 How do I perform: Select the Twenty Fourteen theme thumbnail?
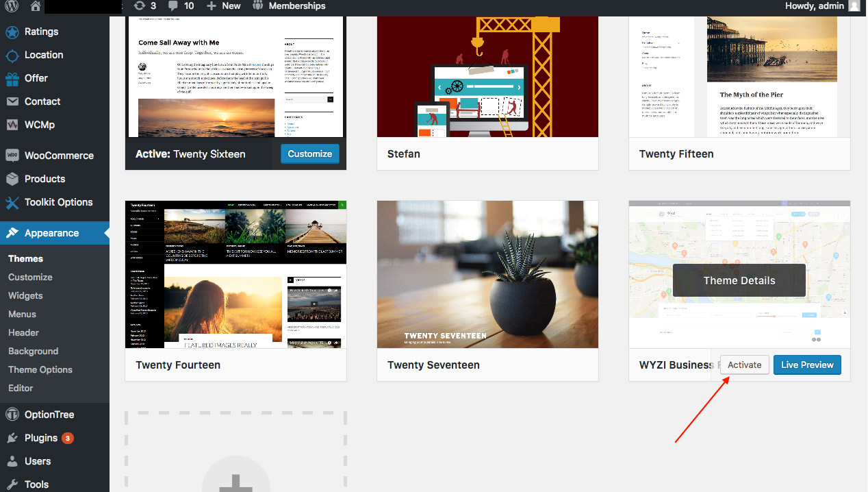(x=236, y=274)
